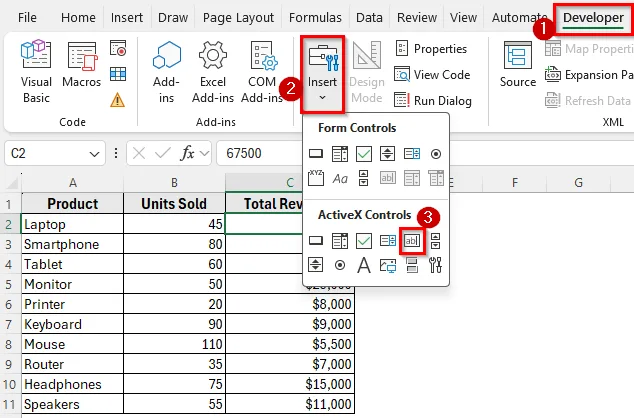This screenshot has width=634, height=418.
Task: Click the hexagon Add-ins button
Action: coord(167,72)
